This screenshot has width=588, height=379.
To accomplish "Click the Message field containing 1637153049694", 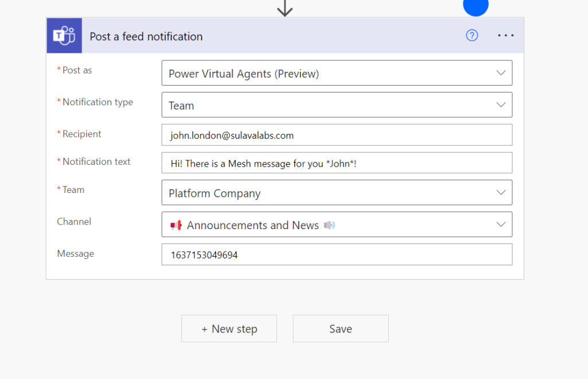I will 336,255.
